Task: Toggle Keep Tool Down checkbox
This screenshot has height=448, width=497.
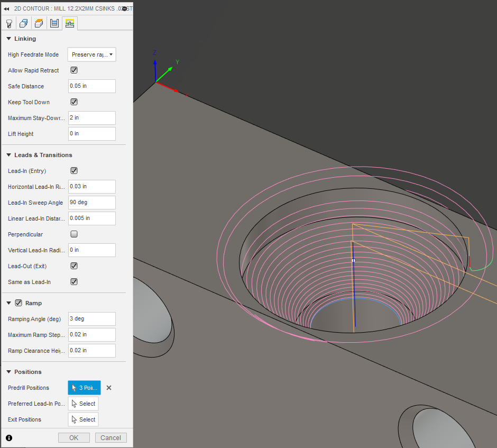Action: (74, 102)
